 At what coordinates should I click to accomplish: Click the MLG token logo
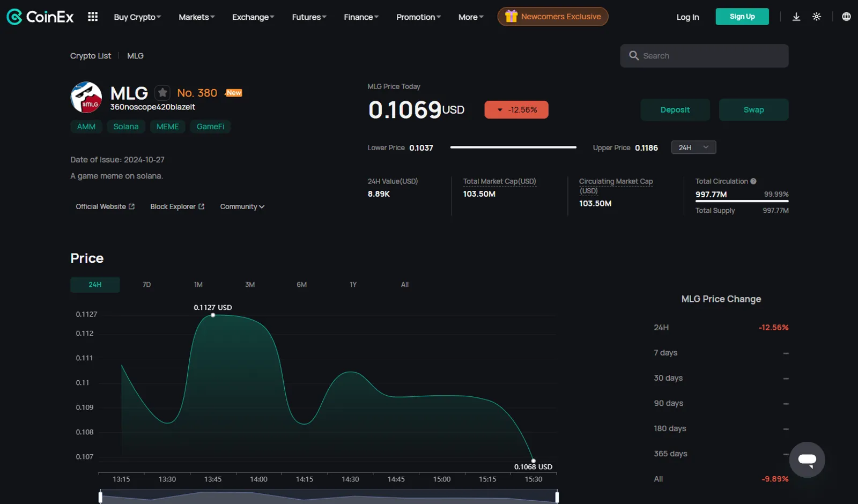click(86, 98)
